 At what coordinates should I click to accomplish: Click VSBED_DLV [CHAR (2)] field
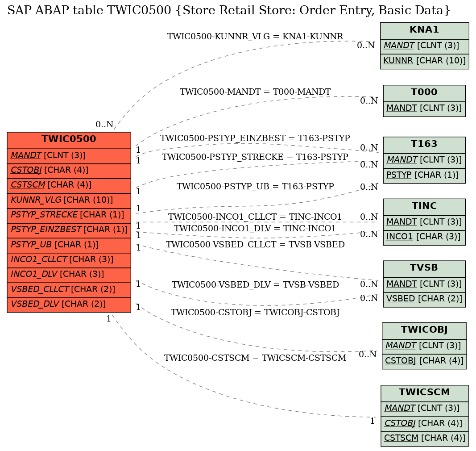pos(69,305)
